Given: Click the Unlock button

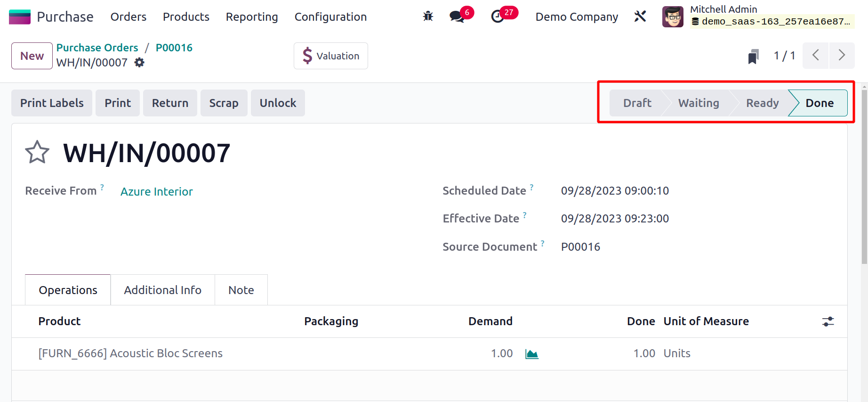Looking at the screenshot, I should [278, 103].
